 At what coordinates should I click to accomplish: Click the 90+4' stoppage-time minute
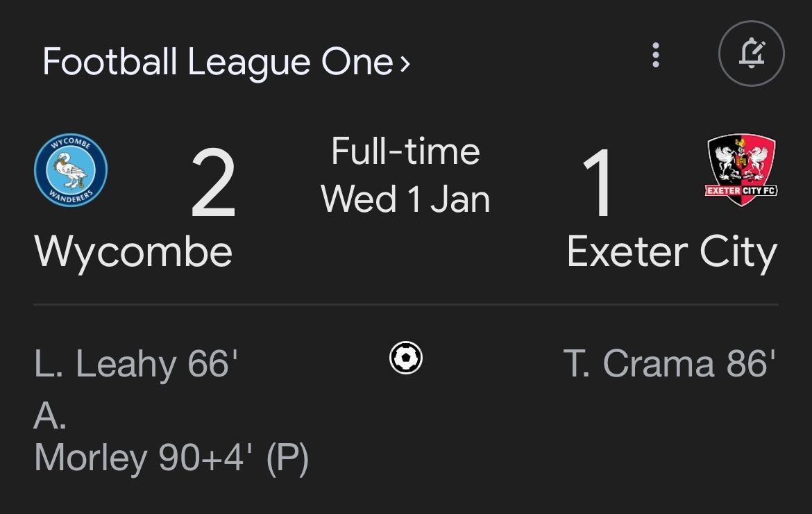pos(204,458)
